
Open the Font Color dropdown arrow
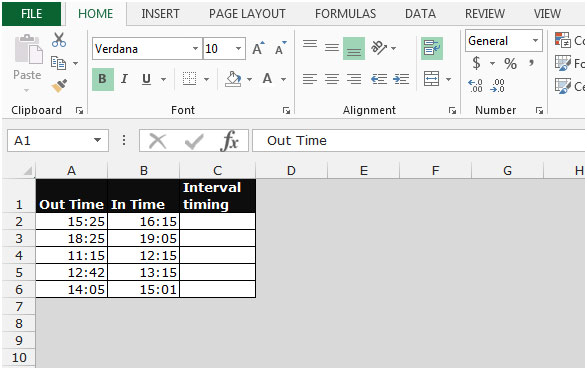[283, 79]
